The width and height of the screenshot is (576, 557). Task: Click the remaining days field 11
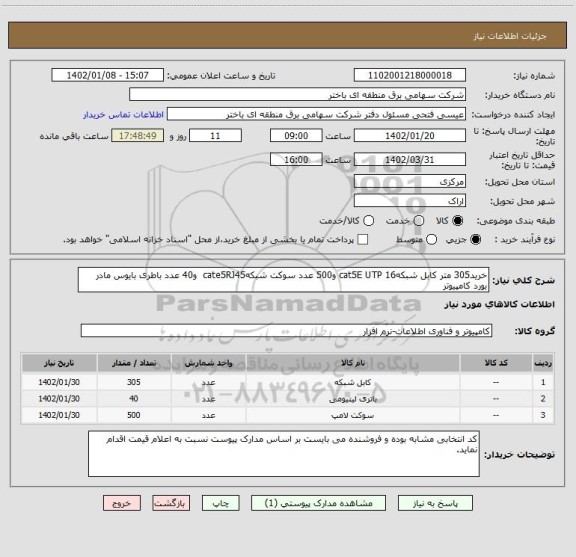click(x=215, y=136)
